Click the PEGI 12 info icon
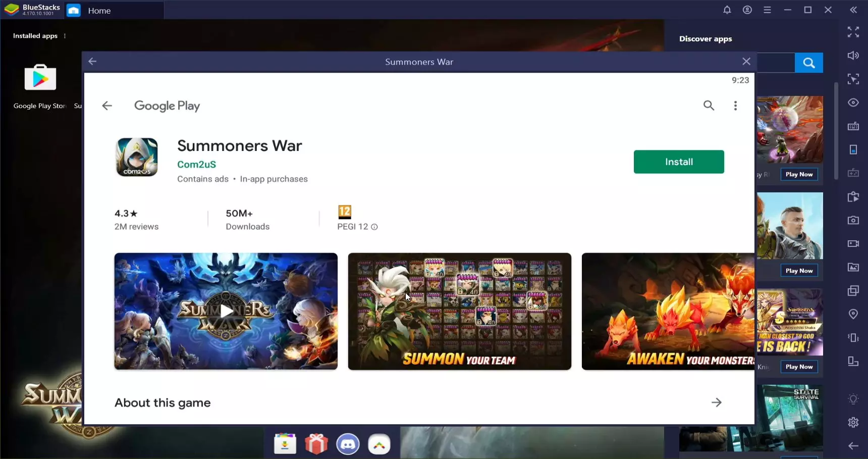 tap(374, 227)
